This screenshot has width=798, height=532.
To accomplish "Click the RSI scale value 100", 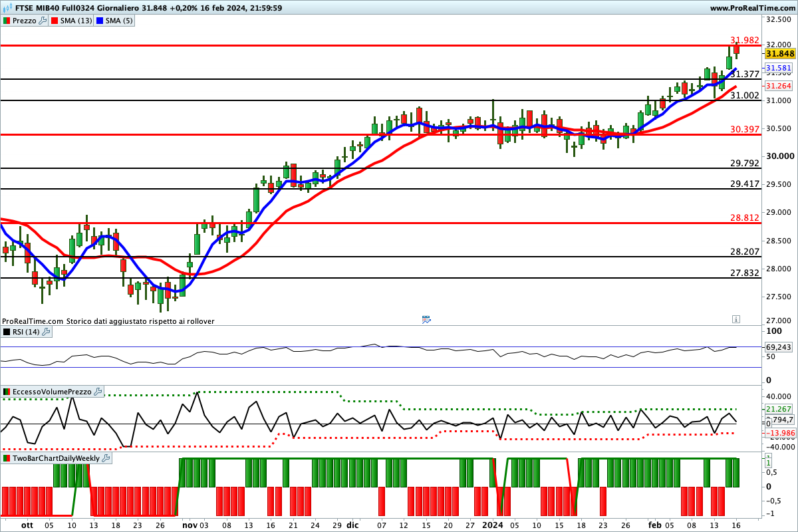I will [774, 331].
